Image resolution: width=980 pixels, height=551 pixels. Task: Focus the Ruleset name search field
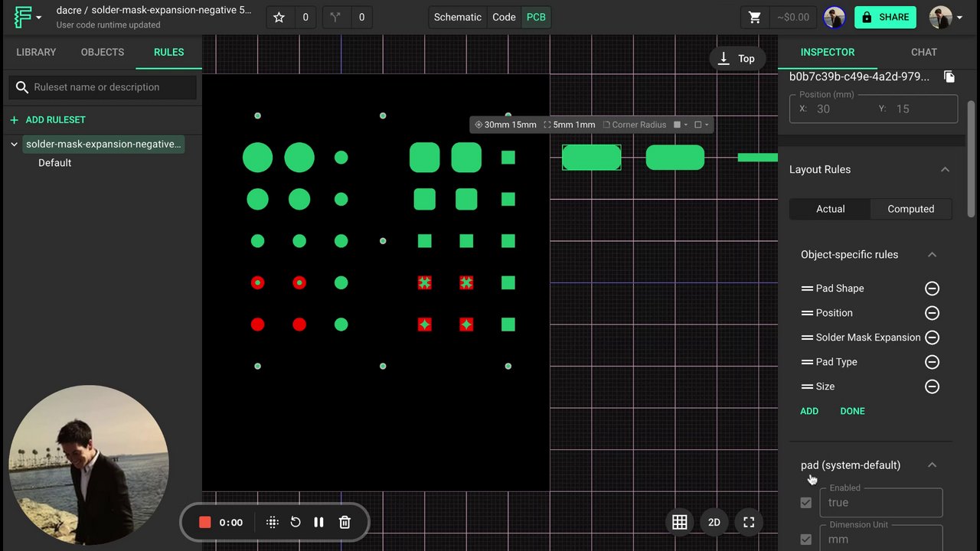click(103, 87)
